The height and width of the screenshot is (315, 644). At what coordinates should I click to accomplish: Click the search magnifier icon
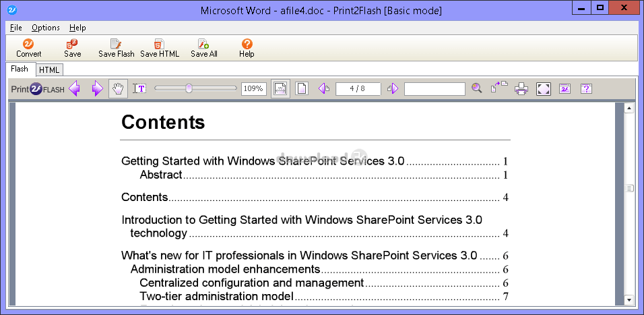point(476,88)
